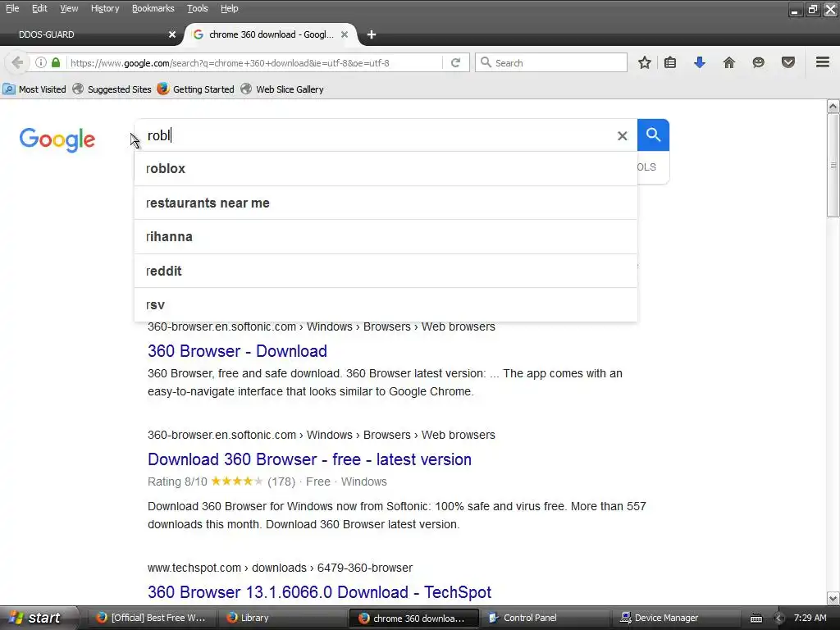Bookmark this page with the star icon
This screenshot has width=840, height=630.
point(645,62)
